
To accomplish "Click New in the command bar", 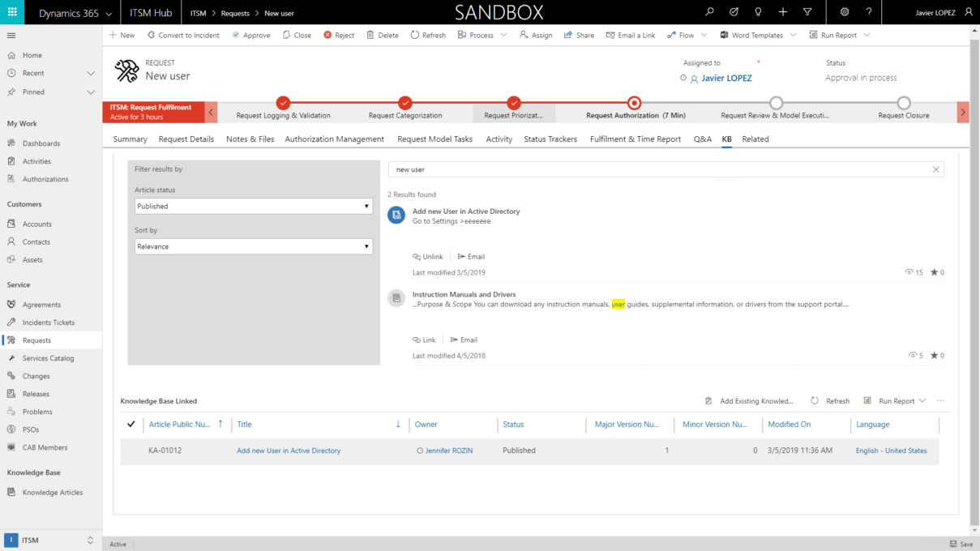I will 122,35.
